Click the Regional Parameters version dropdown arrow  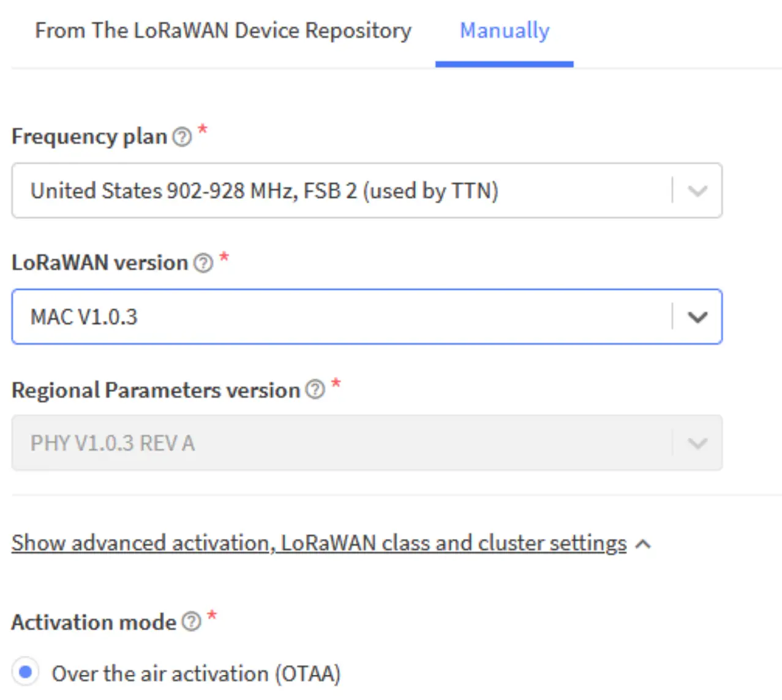[697, 443]
